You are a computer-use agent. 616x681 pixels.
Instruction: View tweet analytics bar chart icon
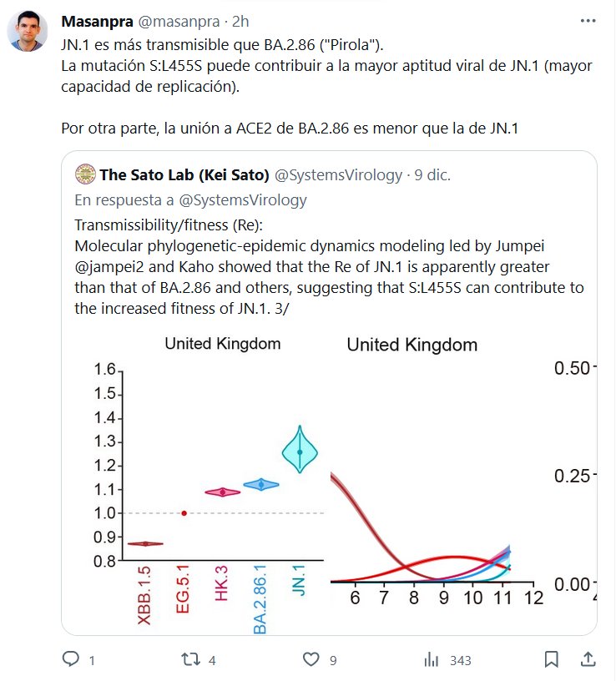click(432, 660)
